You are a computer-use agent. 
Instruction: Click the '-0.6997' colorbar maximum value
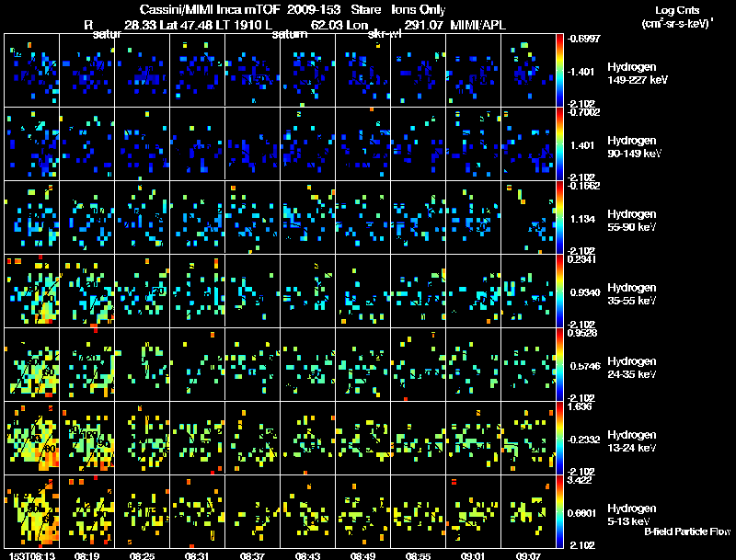583,39
